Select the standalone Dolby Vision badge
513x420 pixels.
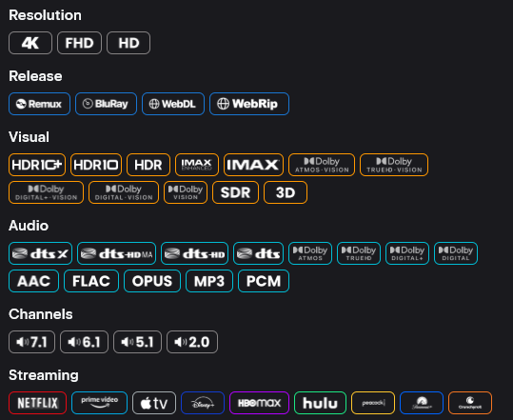pos(186,192)
